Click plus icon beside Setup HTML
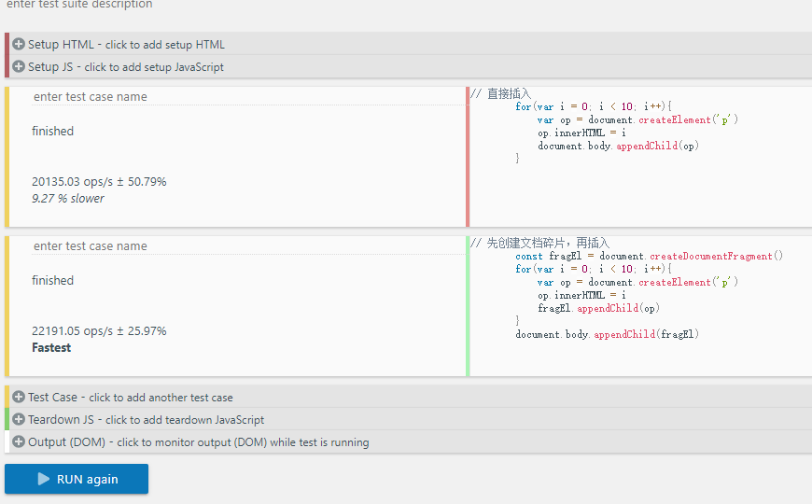The height and width of the screenshot is (504, 812). click(19, 44)
